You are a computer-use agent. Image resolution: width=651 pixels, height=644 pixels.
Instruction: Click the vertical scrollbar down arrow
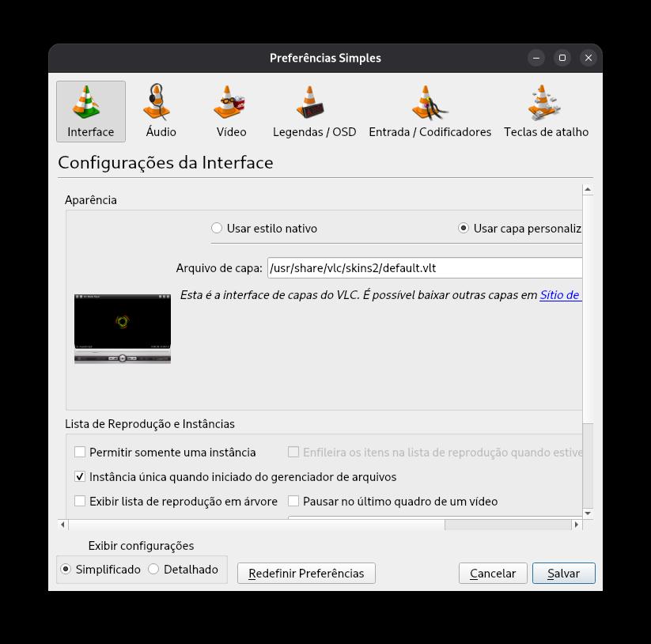[x=588, y=513]
